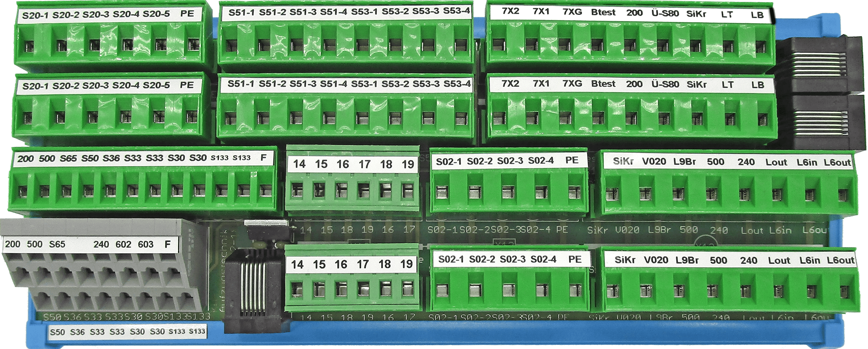Select 500 label on the gray block
The height and width of the screenshot is (349, 868).
[34, 244]
